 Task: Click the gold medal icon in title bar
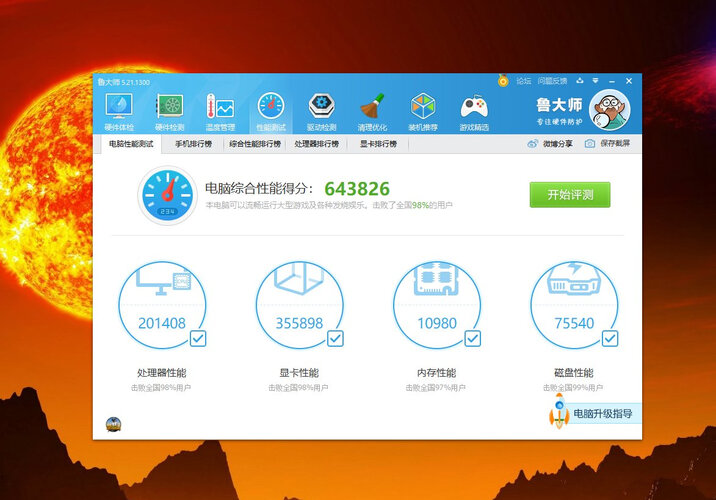click(503, 81)
